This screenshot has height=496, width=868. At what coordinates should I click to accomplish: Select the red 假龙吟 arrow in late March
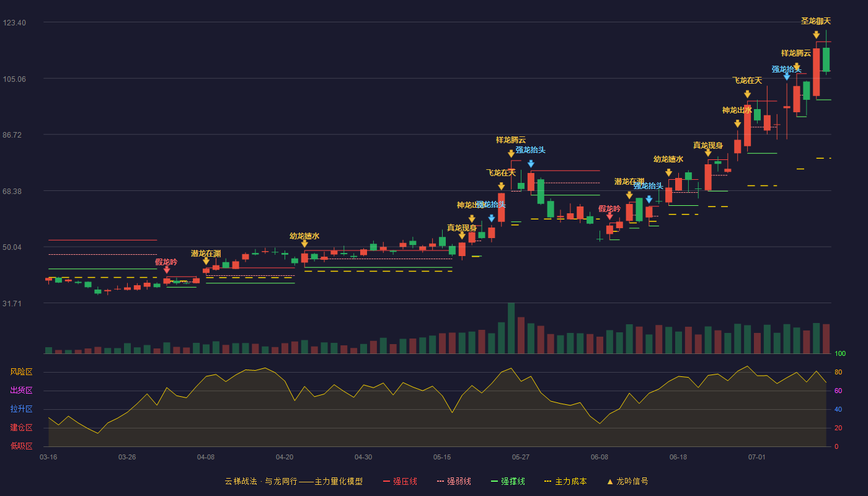point(166,270)
